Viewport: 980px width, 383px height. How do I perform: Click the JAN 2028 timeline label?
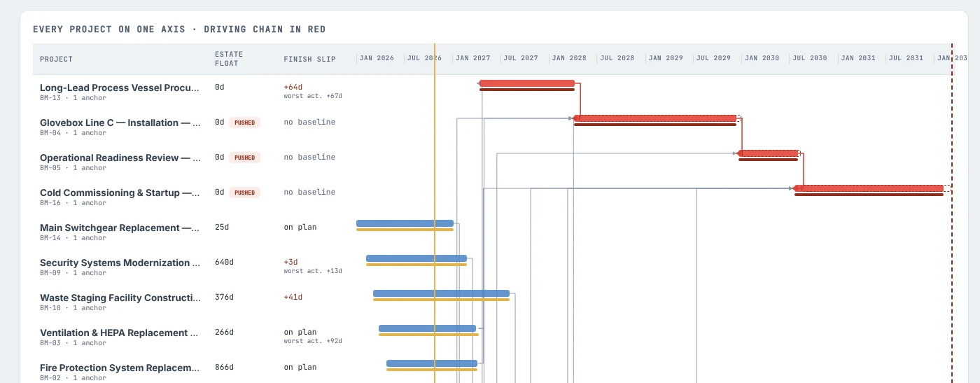[x=569, y=58]
